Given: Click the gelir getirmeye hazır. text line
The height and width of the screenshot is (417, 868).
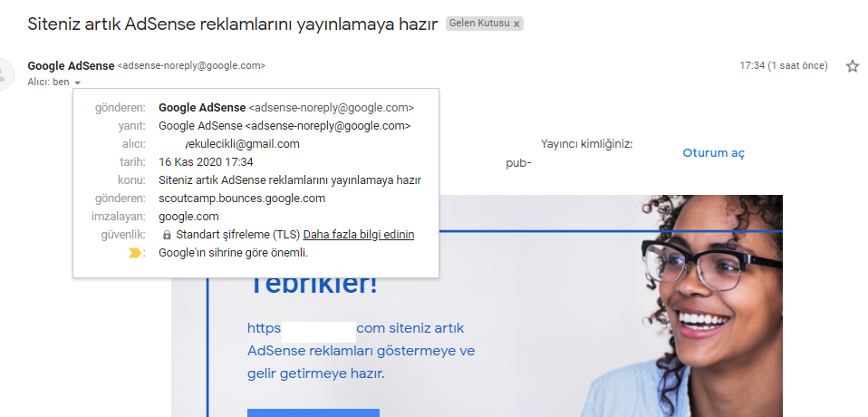Looking at the screenshot, I should (x=315, y=373).
